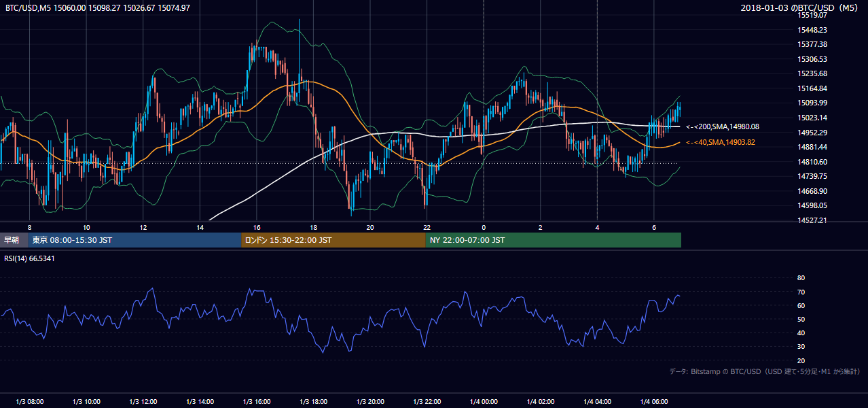Click the '1/4 04:00' bottom time label

(x=597, y=401)
